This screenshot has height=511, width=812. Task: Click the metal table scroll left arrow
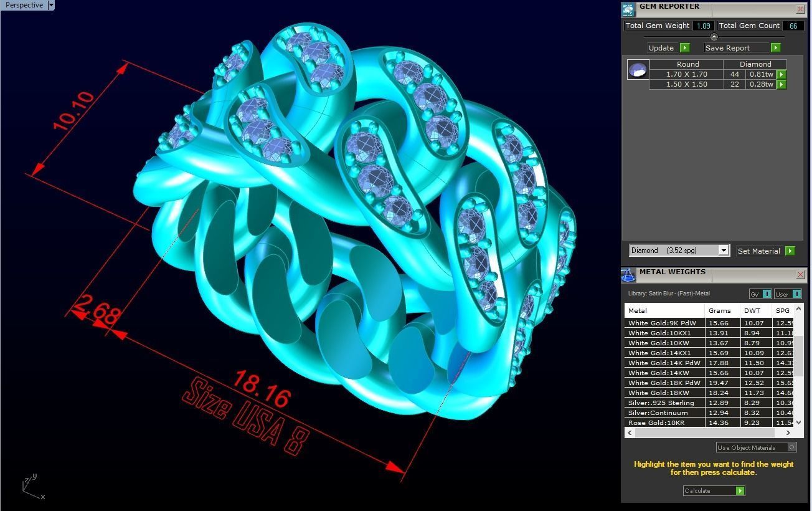point(630,432)
